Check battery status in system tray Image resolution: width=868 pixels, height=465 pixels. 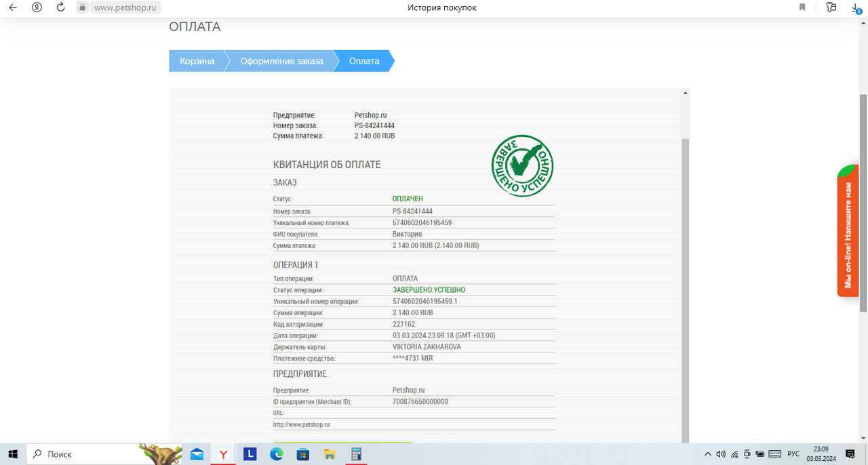[x=760, y=453]
